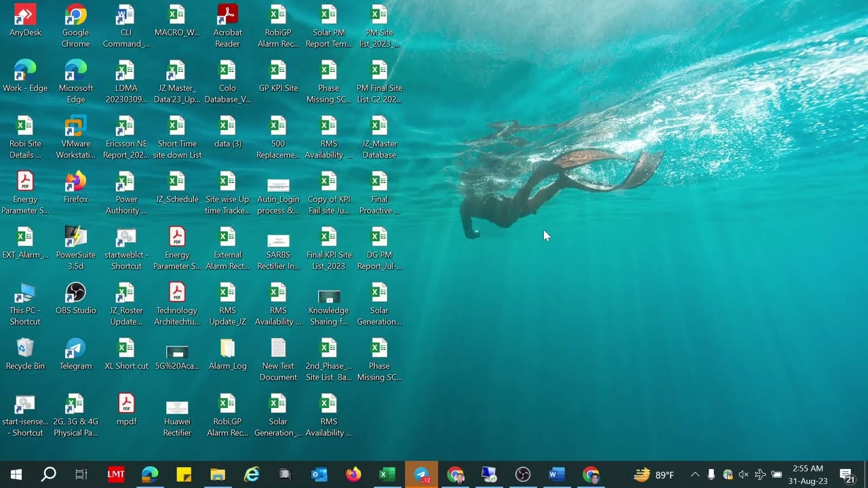Open taskbar Search
Image resolution: width=868 pixels, height=488 pixels.
(x=49, y=474)
